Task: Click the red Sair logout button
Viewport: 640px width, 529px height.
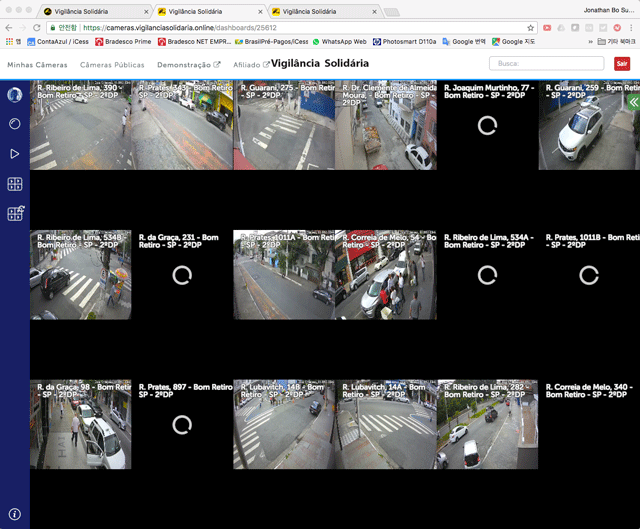Action: point(622,64)
